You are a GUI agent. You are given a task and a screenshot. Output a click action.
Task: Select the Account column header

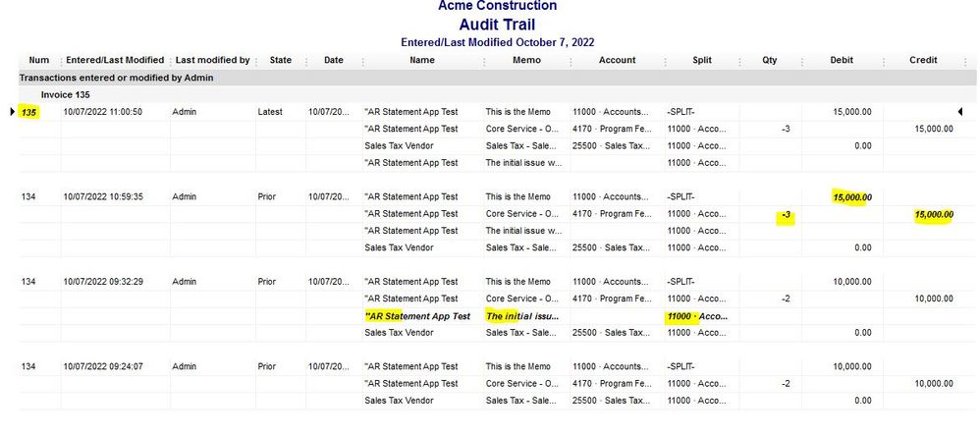(x=617, y=60)
